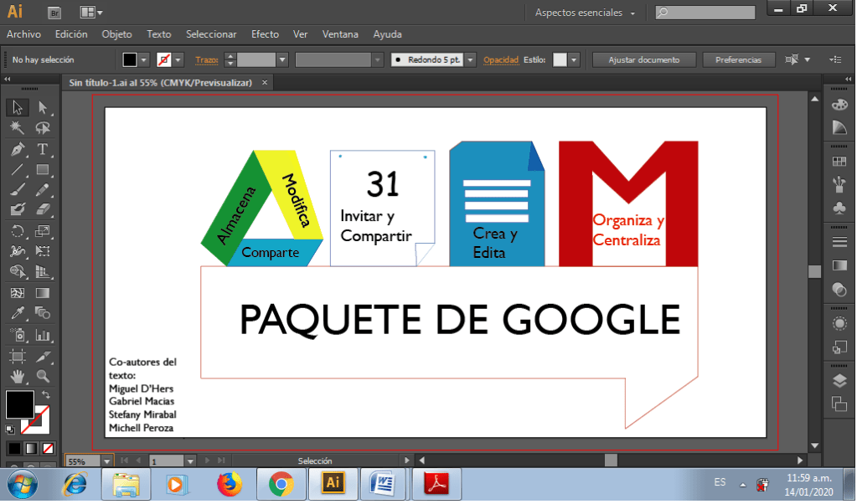Viewport: 857px width, 504px height.
Task: Open the Swatches panel icon
Action: 839,161
